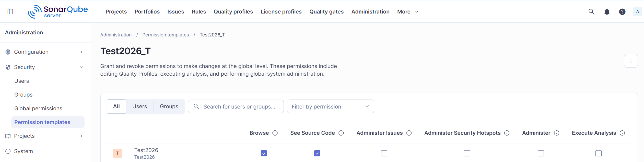This screenshot has height=162, width=644.
Task: Click the Test2026 'T' avatar
Action: tap(118, 153)
